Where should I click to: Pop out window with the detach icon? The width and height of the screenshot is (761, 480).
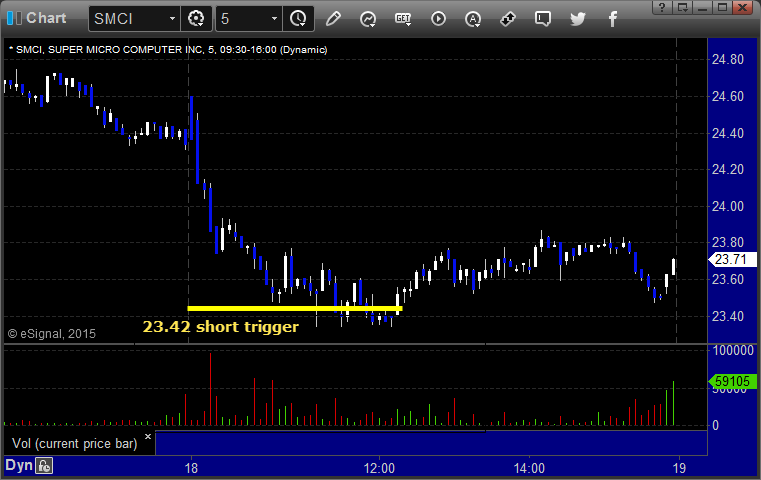682,7
